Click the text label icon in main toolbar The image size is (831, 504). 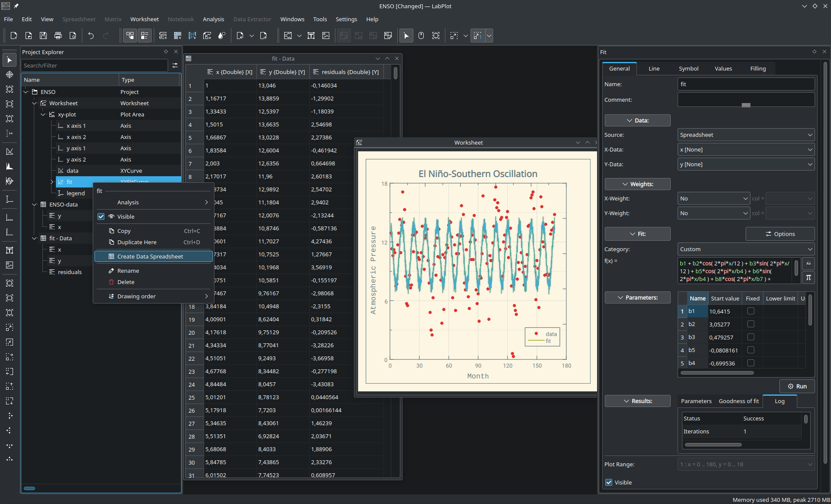[311, 36]
